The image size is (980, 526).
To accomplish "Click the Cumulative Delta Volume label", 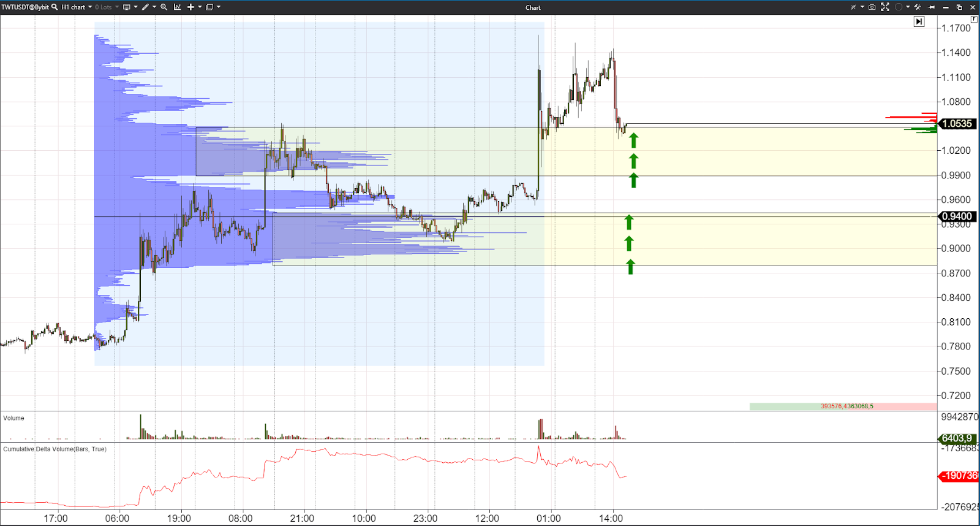I will [55, 449].
